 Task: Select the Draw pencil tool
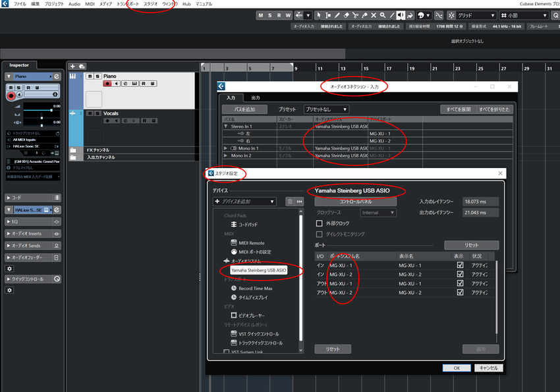pyautogui.click(x=337, y=15)
